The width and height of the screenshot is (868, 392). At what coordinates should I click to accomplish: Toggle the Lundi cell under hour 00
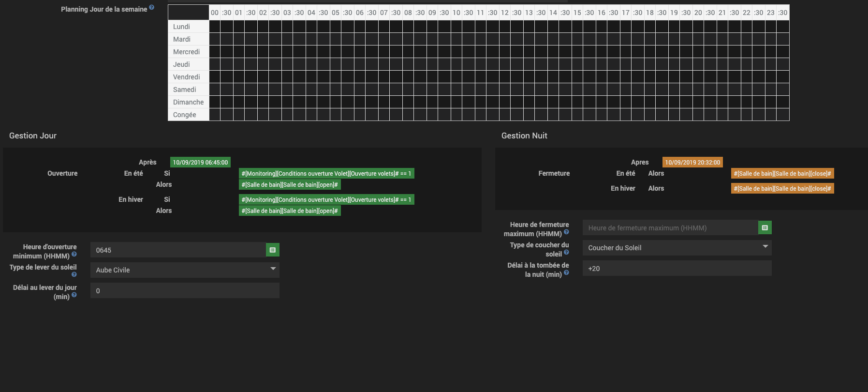point(215,27)
